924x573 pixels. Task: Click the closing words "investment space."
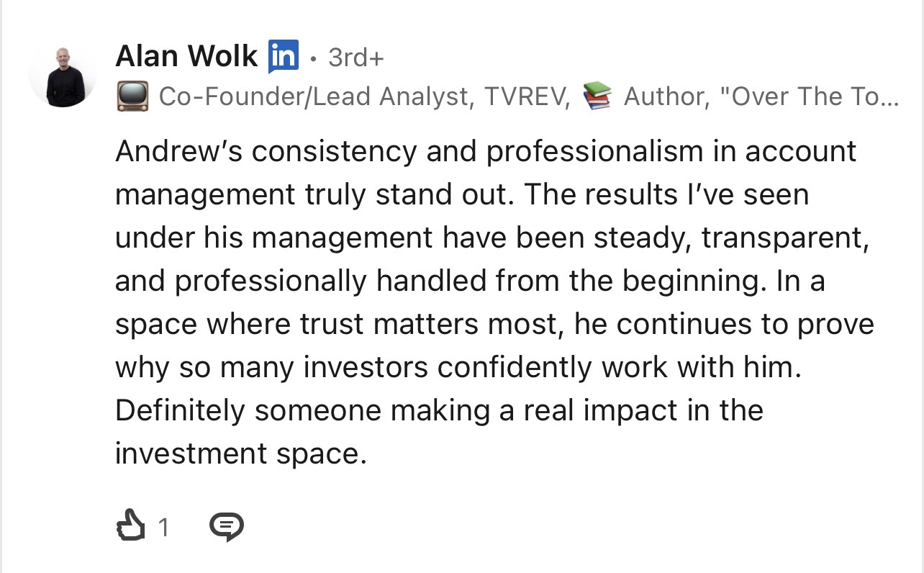pyautogui.click(x=241, y=454)
